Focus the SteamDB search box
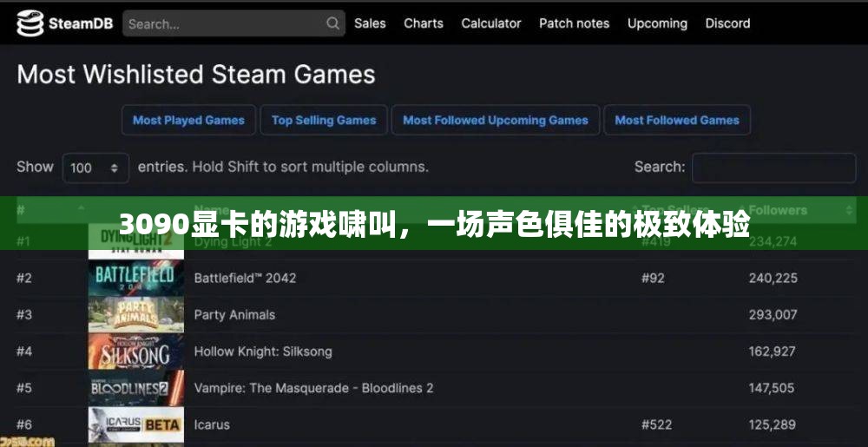This screenshot has height=447, width=868. (233, 23)
